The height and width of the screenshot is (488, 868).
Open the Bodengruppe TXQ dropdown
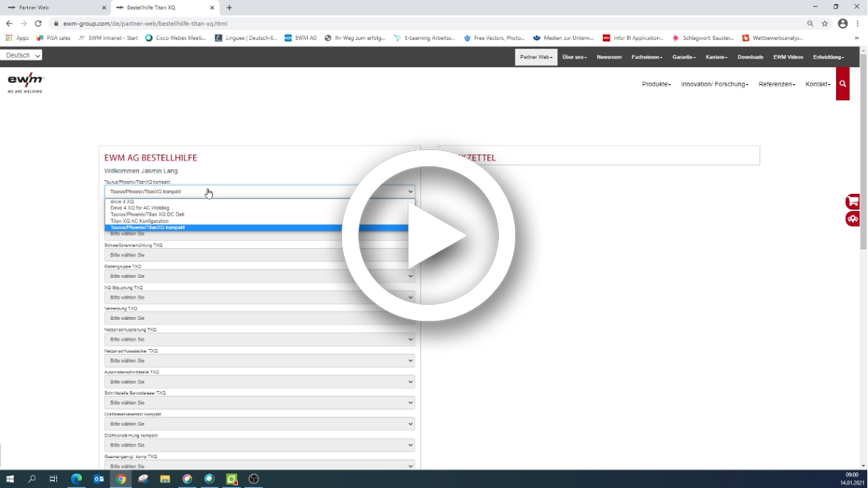tap(259, 276)
